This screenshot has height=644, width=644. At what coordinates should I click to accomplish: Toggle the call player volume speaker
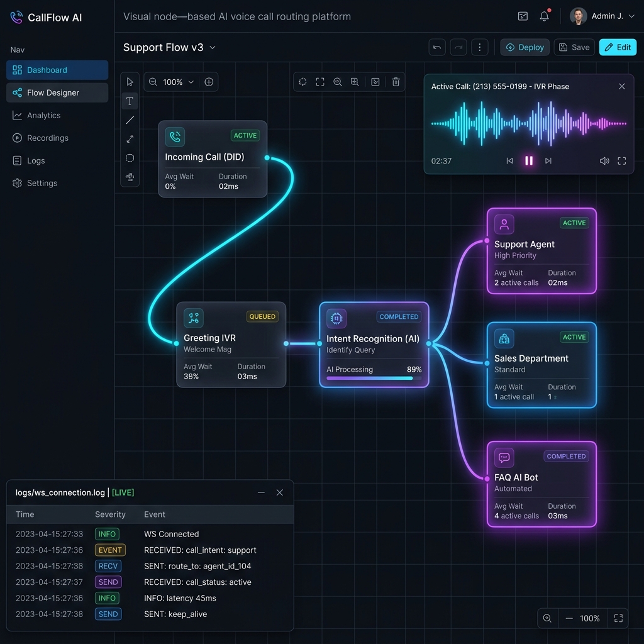pos(604,160)
